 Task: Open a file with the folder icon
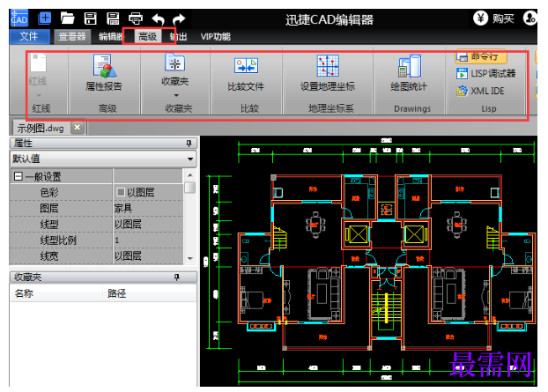[x=67, y=18]
